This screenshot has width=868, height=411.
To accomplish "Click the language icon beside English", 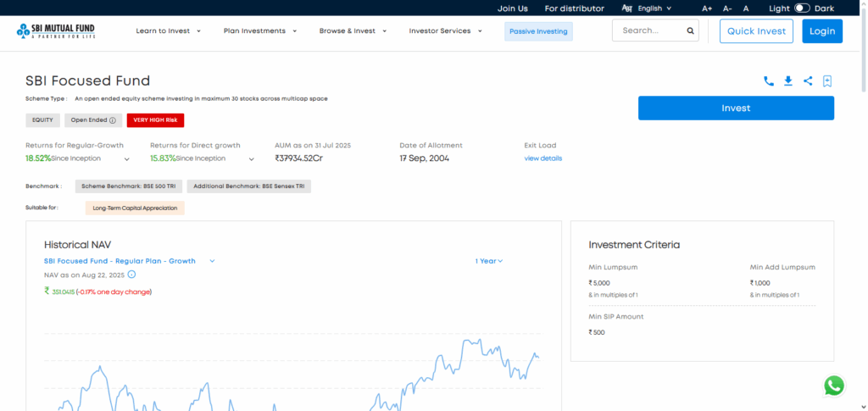I will (x=627, y=8).
